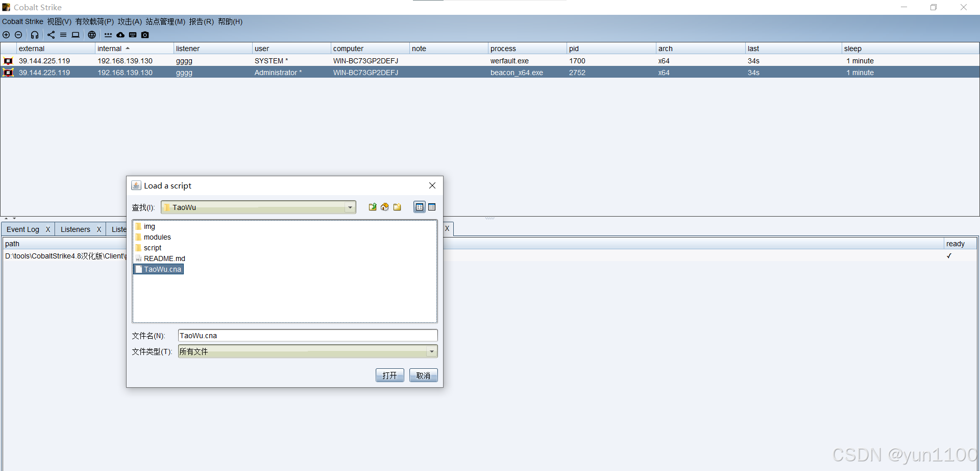The width and height of the screenshot is (980, 471).
Task: Open keystrokes viewer keyboard icon
Action: 133,35
